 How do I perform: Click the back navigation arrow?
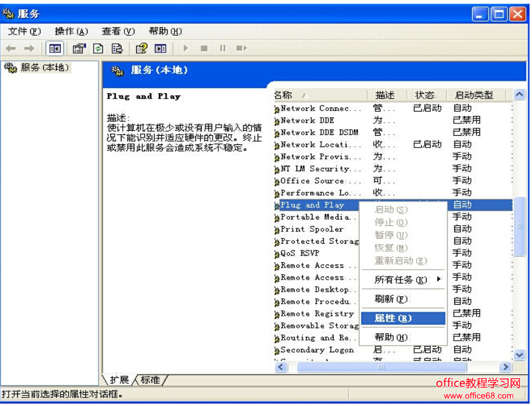[x=10, y=48]
